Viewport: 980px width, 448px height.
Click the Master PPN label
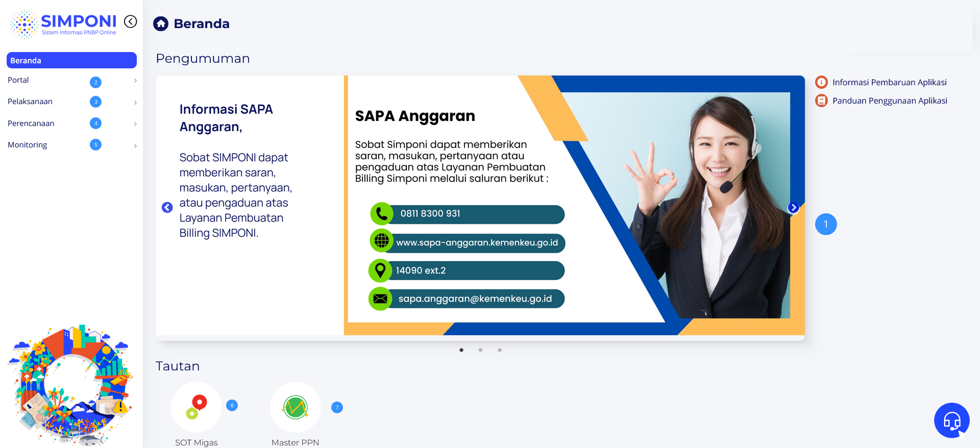(x=296, y=442)
